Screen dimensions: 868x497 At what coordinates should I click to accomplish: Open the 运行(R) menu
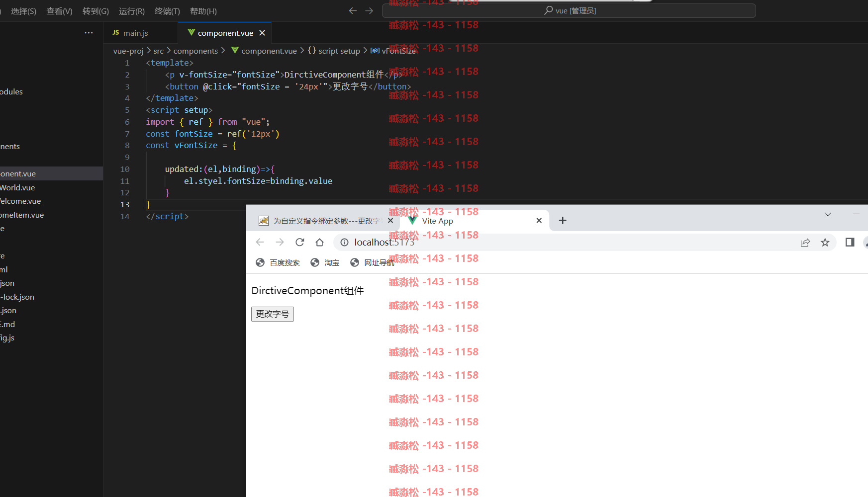point(132,11)
